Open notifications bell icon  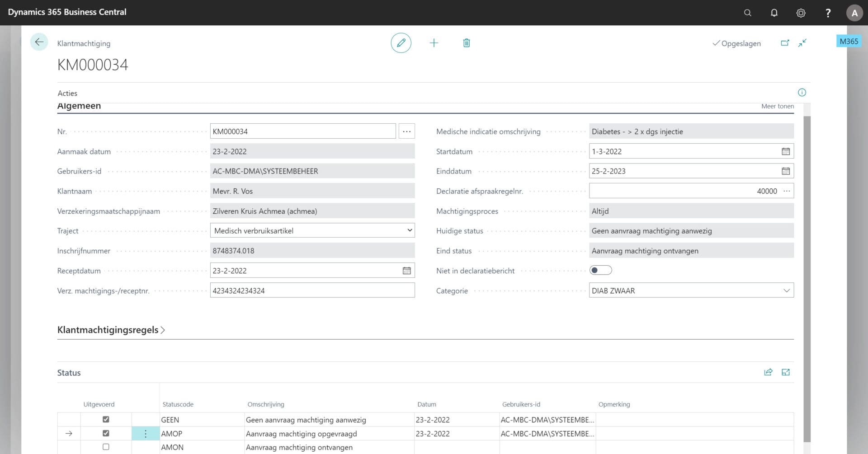pos(774,13)
